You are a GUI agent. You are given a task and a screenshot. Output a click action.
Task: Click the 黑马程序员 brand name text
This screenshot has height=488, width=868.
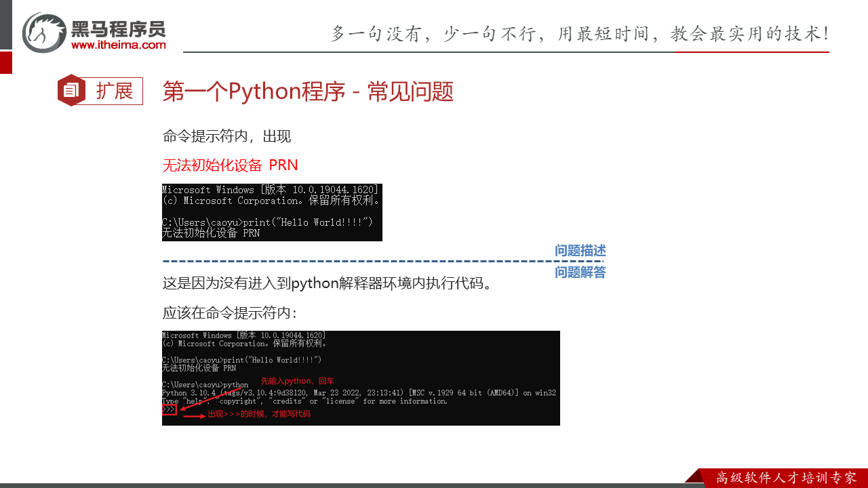point(118,28)
